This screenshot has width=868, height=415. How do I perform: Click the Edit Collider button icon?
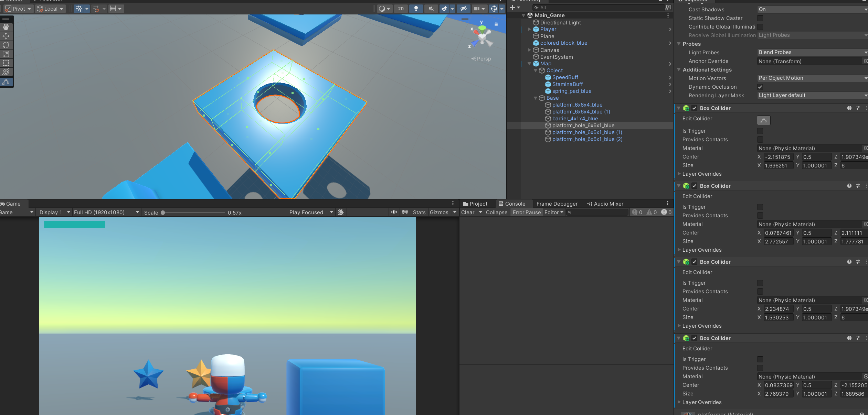[x=763, y=120]
